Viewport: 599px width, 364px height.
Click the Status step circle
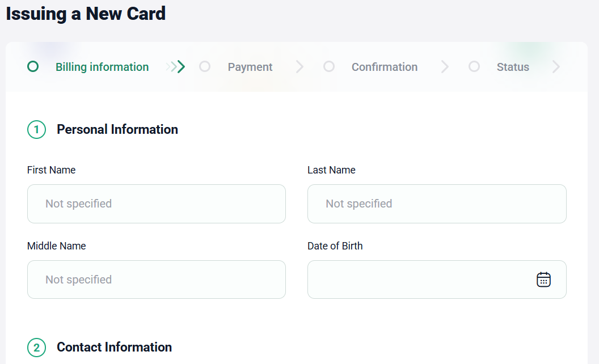pos(474,67)
